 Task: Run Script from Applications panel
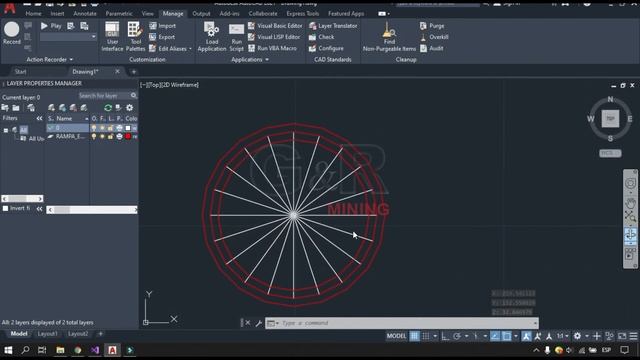coord(236,38)
